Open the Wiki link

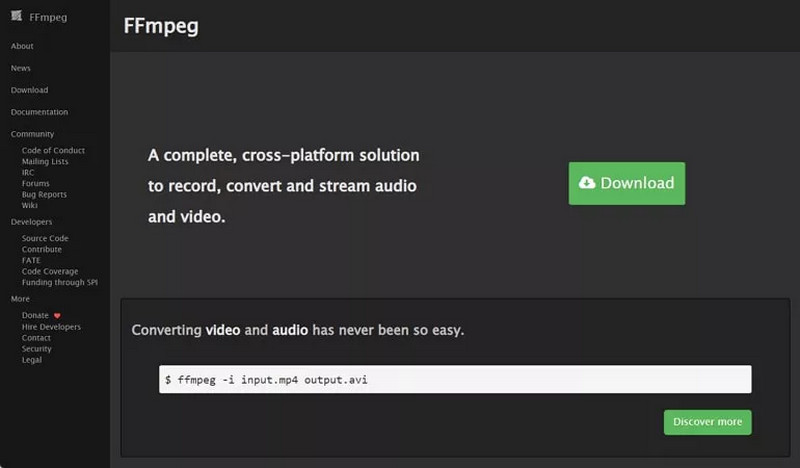point(29,205)
